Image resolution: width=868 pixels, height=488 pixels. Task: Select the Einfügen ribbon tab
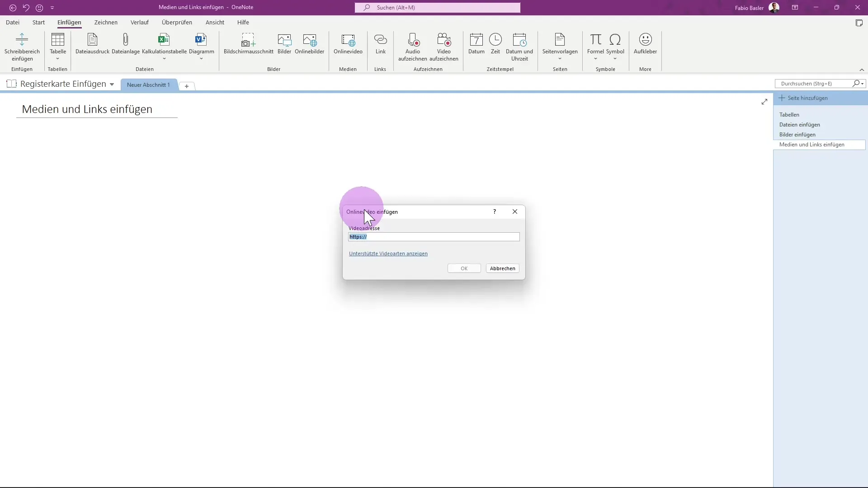tap(69, 22)
